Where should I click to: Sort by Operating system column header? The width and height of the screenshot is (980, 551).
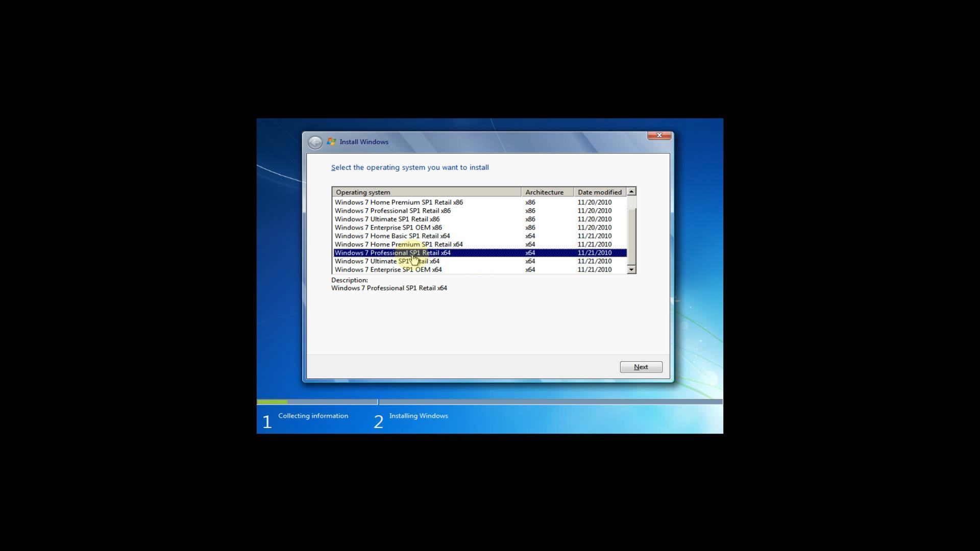(x=427, y=192)
